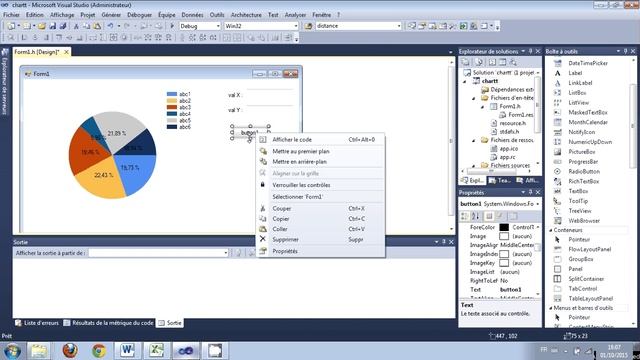This screenshot has height=360, width=640.
Task: Toggle Categorized view in Properties toolbar
Action: coord(465,216)
